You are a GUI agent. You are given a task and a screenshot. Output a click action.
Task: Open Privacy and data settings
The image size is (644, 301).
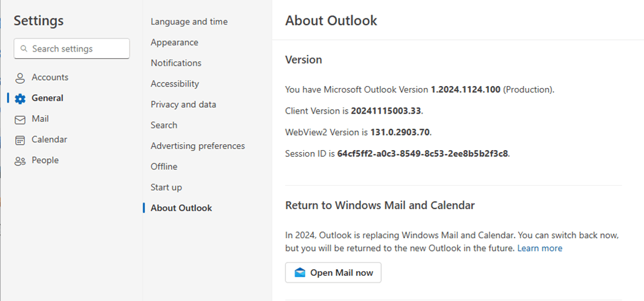(x=183, y=105)
